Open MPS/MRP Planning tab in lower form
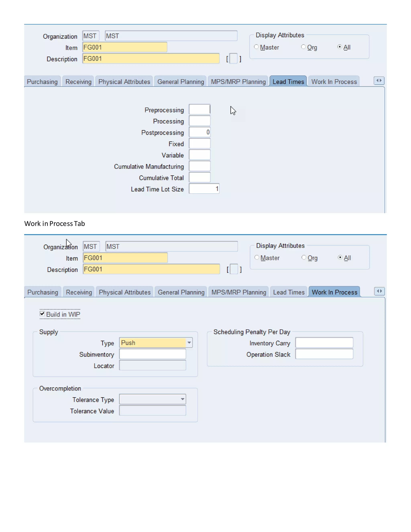The height and width of the screenshot is (532, 411). (x=239, y=292)
